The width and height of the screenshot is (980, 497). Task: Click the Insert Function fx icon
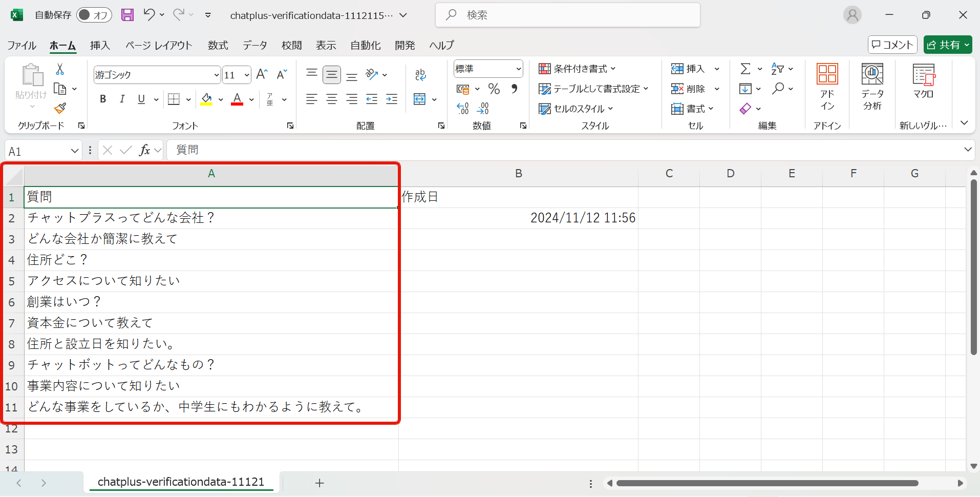pos(144,150)
